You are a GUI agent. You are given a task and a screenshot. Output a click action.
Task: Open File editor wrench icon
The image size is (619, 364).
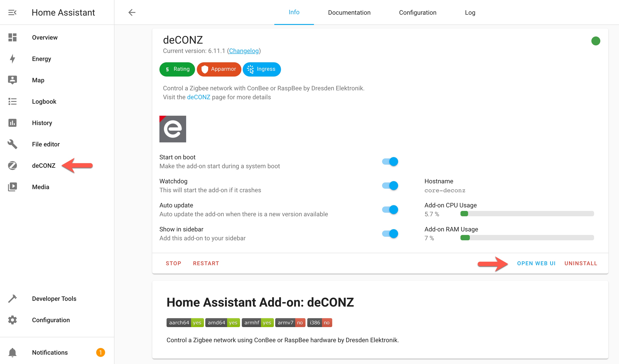pyautogui.click(x=12, y=144)
